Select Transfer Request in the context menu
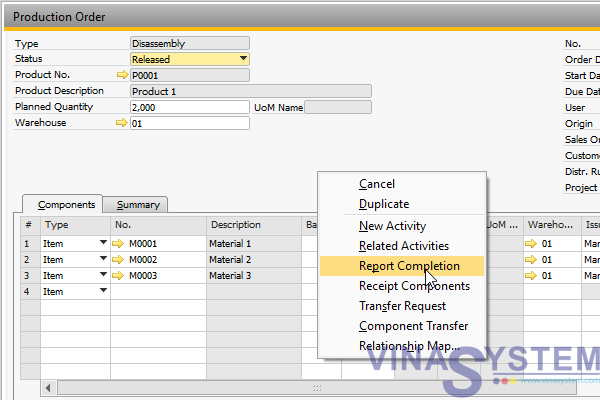The image size is (600, 400). click(x=402, y=306)
